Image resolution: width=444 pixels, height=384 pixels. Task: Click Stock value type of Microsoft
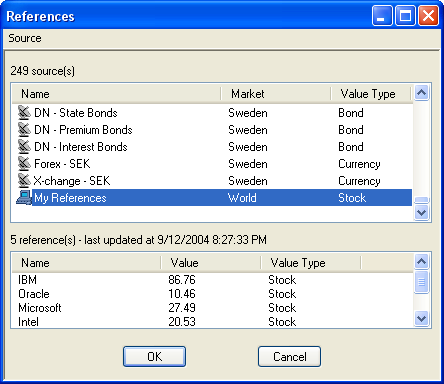[282, 308]
